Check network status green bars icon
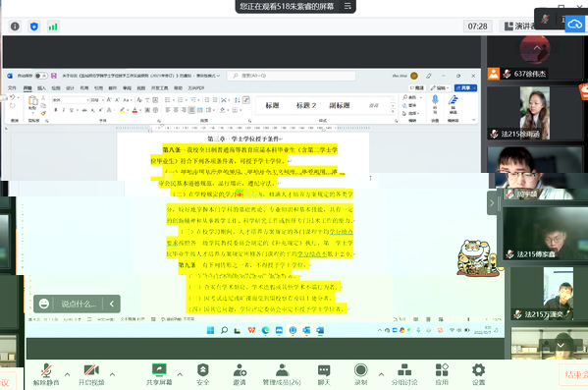Viewport: 588px width, 390px height. (x=53, y=27)
